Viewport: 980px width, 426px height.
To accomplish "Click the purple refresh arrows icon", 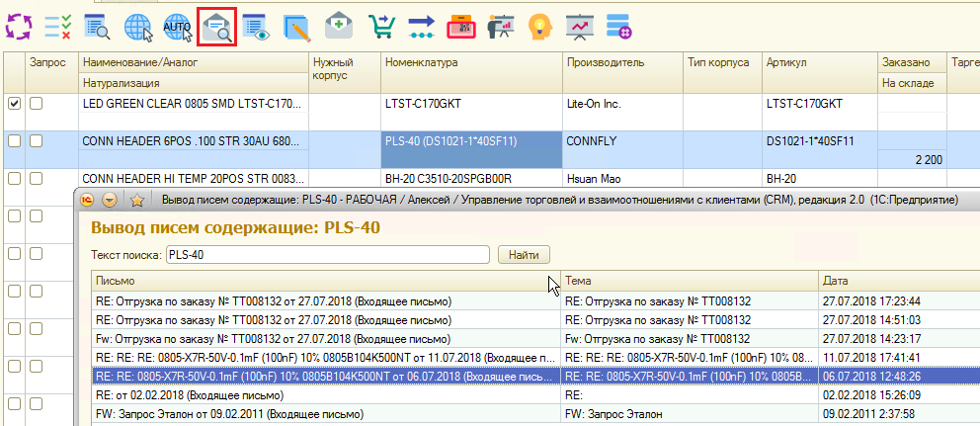I will point(19,27).
